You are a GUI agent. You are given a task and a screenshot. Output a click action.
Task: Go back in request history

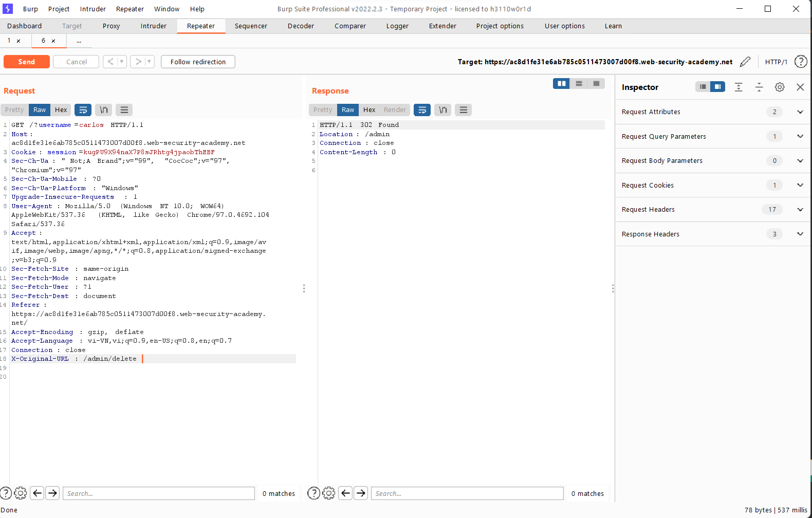point(110,62)
